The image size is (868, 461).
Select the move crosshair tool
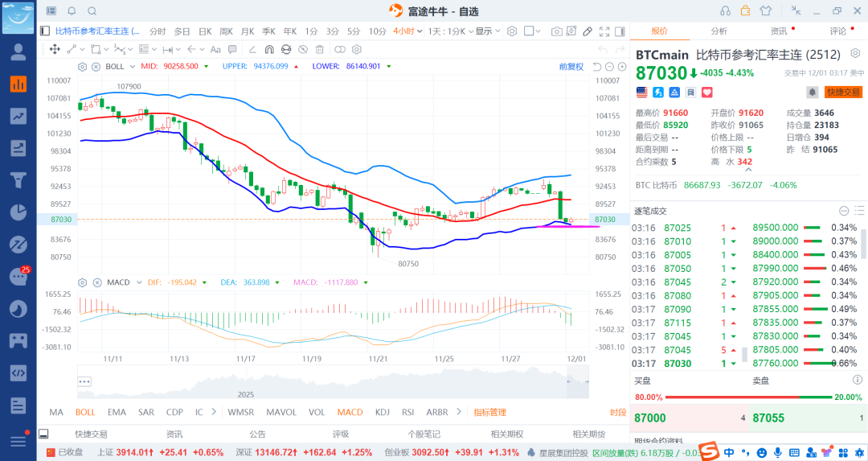55,49
